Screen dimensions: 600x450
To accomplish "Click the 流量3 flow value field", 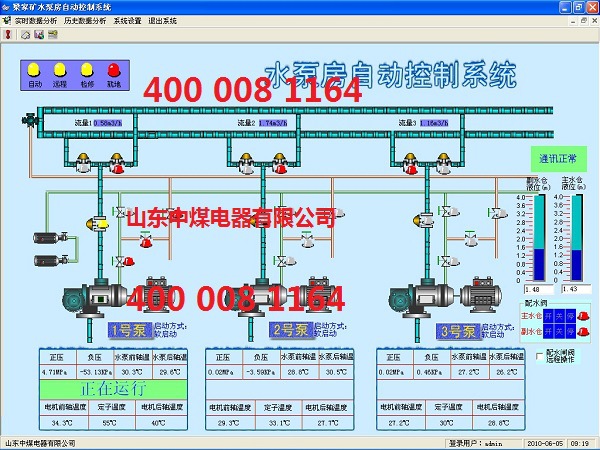I will point(434,123).
